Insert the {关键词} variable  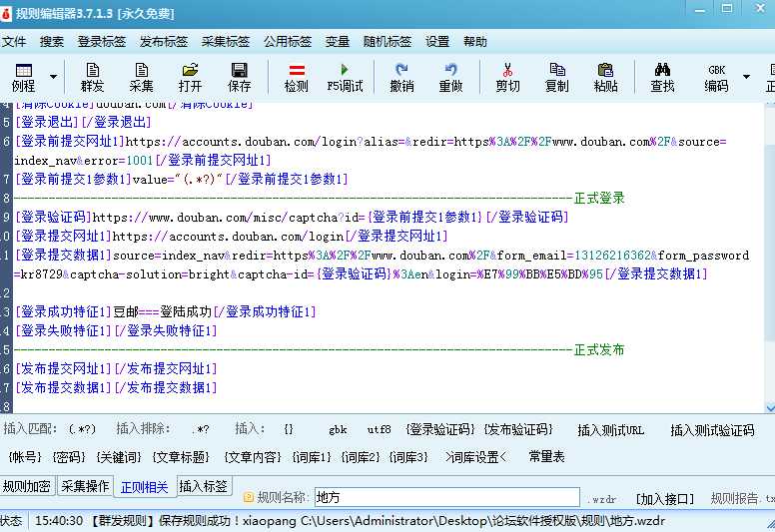coord(119,457)
